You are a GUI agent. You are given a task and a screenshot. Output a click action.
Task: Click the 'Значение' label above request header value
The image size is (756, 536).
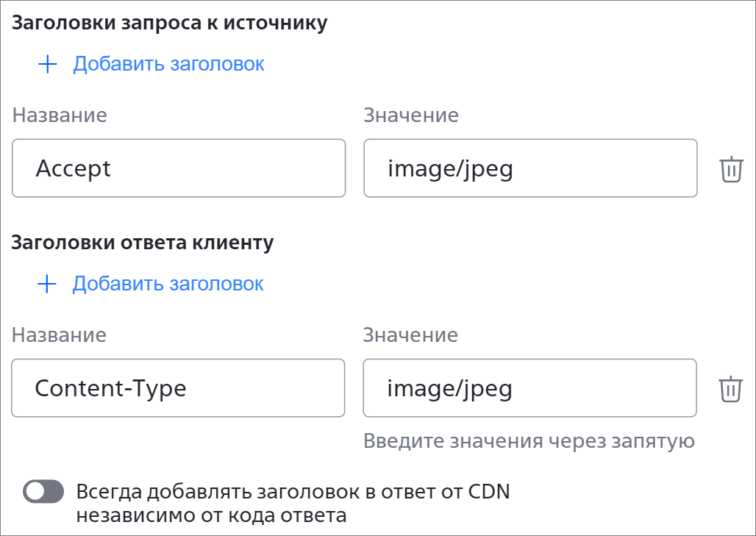click(x=411, y=115)
